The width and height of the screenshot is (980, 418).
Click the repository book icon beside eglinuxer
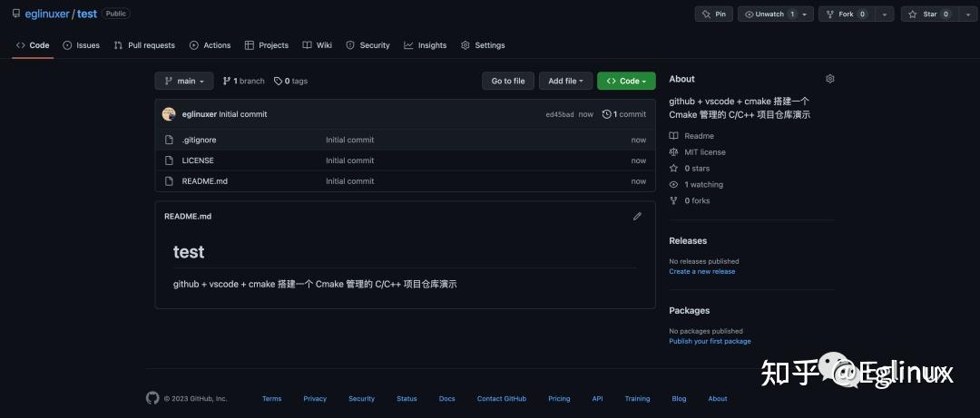16,13
